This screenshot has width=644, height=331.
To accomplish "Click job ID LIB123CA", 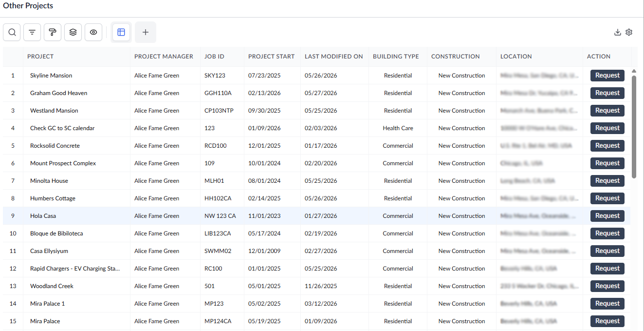I will [218, 234].
